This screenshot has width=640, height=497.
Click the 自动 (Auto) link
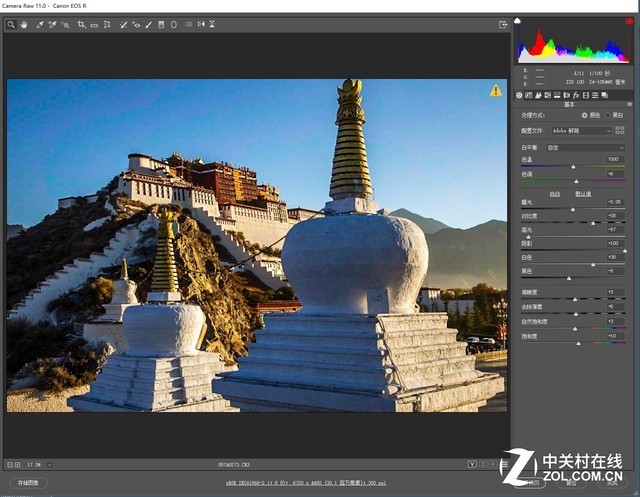pyautogui.click(x=555, y=194)
